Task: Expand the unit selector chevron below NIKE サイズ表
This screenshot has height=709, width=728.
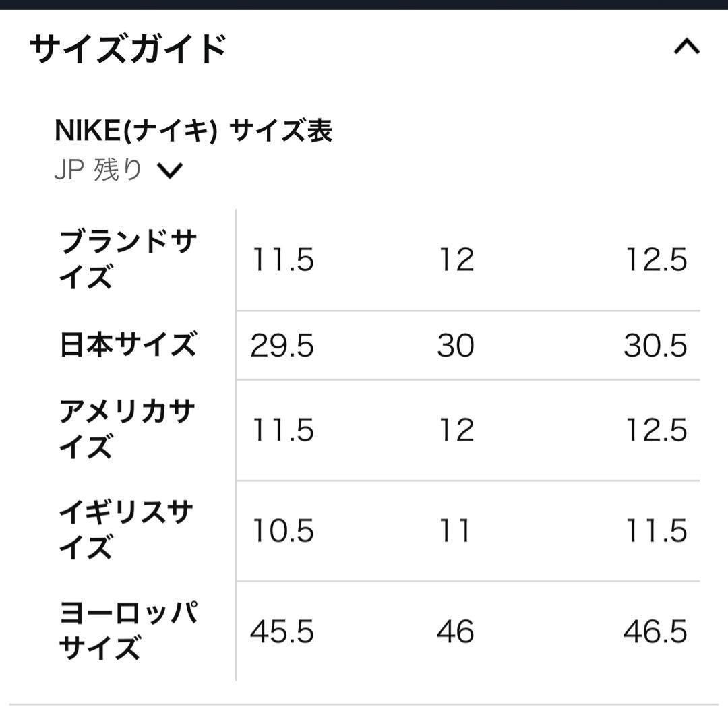Action: click(x=171, y=171)
